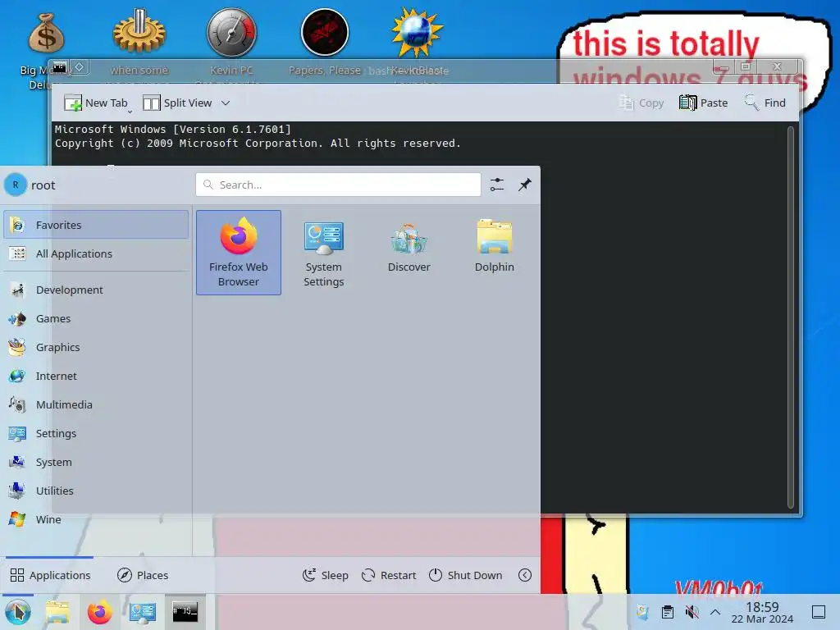Click the Konsole window title icon
Image resolution: width=840 pixels, height=630 pixels.
point(60,67)
